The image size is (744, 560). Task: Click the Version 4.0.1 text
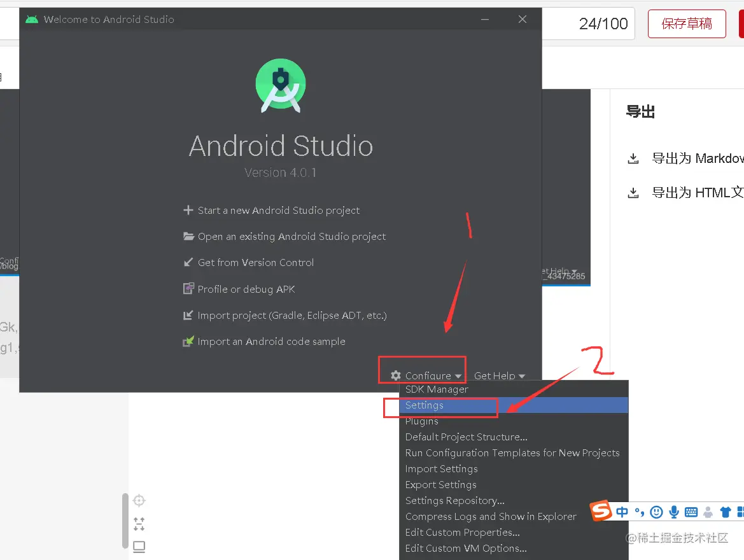point(281,172)
